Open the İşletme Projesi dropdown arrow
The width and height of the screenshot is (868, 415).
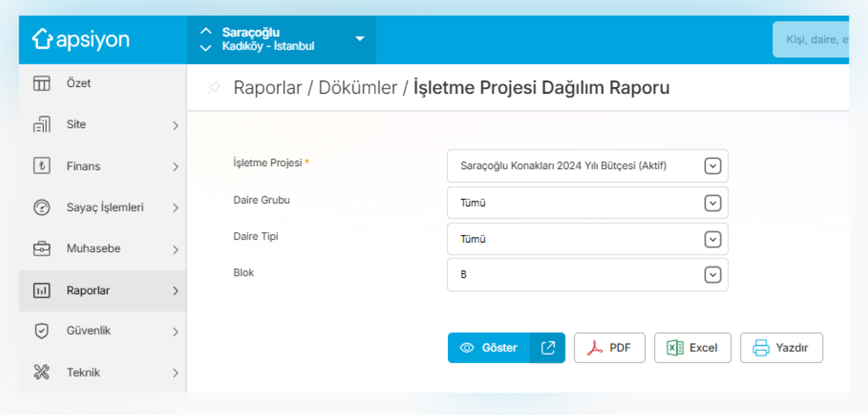click(713, 166)
